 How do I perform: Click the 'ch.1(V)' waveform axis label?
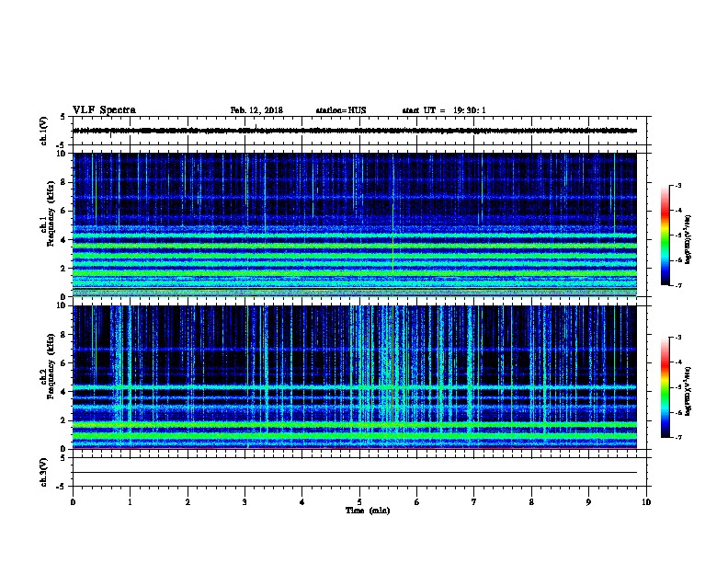click(43, 131)
